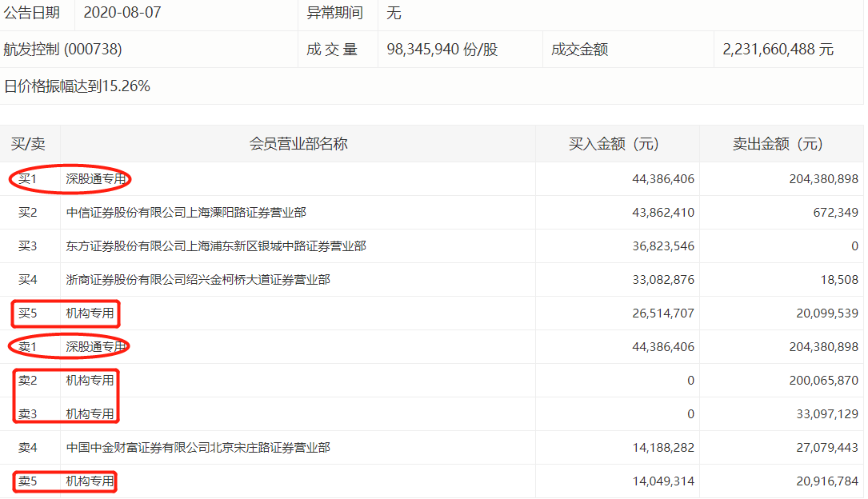Image resolution: width=868 pixels, height=499 pixels.
Task: Click the 成交量 value 98,345,940 份/股
Action: pos(442,50)
